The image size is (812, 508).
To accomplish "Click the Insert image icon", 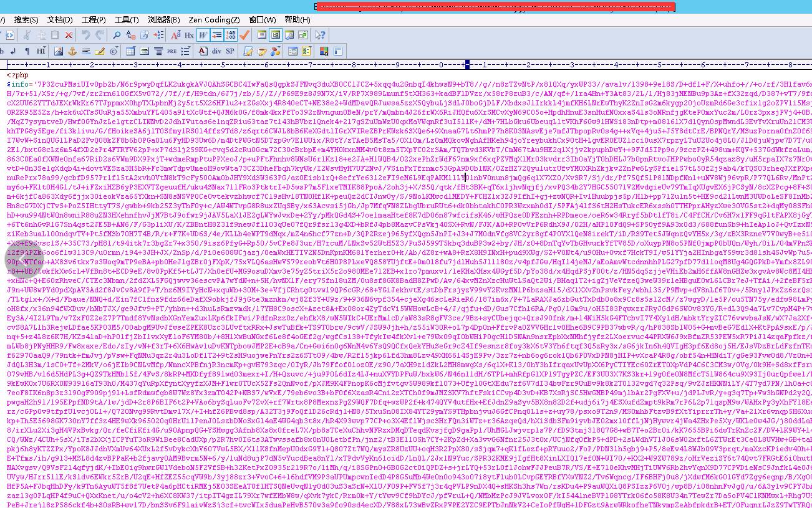I will coord(58,51).
